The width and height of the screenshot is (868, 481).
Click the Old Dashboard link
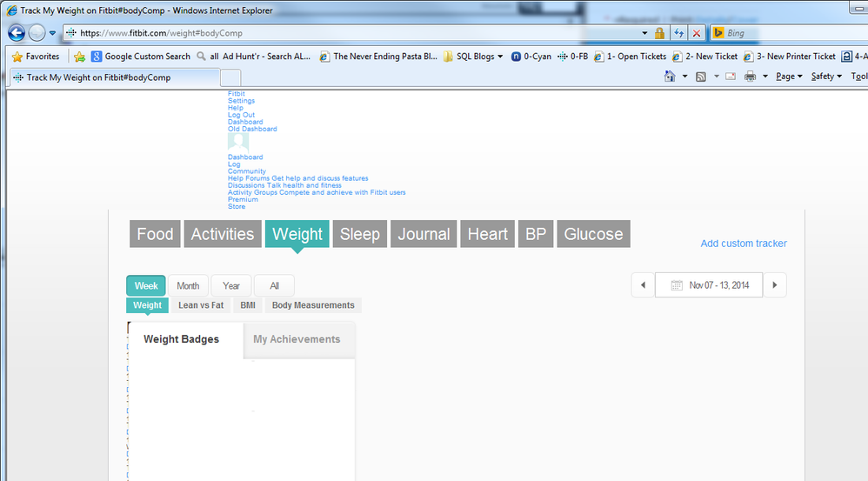click(252, 129)
